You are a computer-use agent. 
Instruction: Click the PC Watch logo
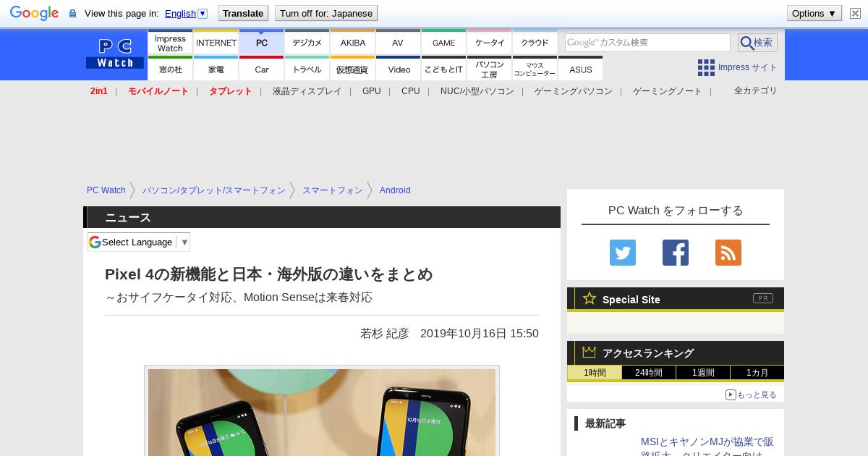[114, 54]
